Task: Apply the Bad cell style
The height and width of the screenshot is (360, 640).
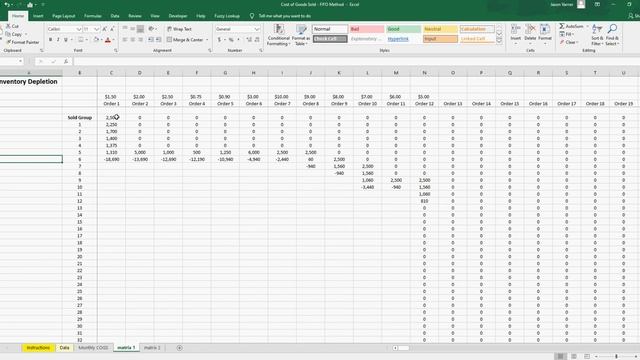Action: [367, 29]
